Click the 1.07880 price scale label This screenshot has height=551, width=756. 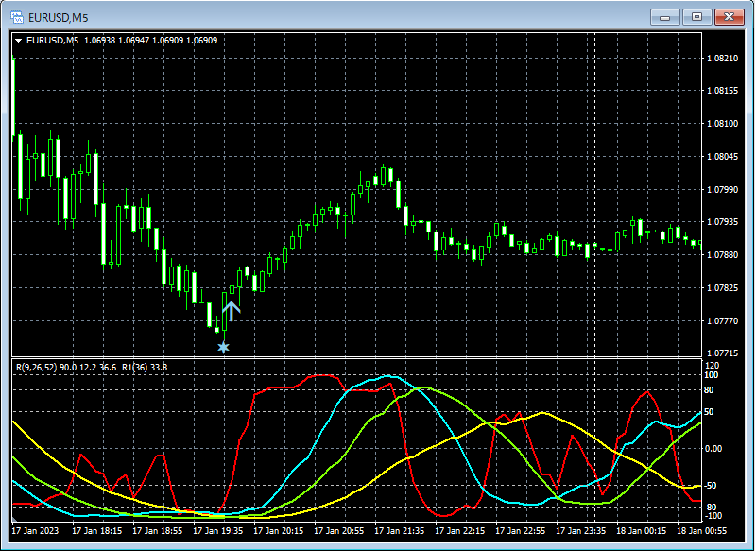point(722,254)
